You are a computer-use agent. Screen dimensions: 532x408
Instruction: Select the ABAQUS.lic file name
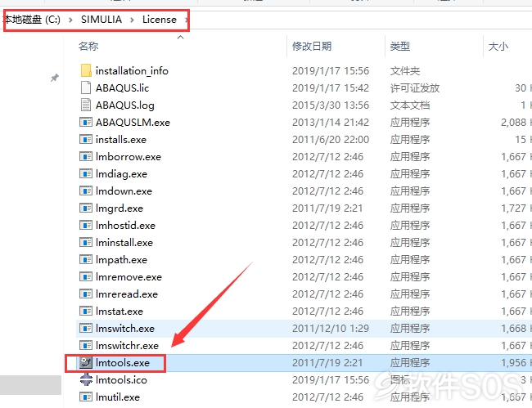123,88
